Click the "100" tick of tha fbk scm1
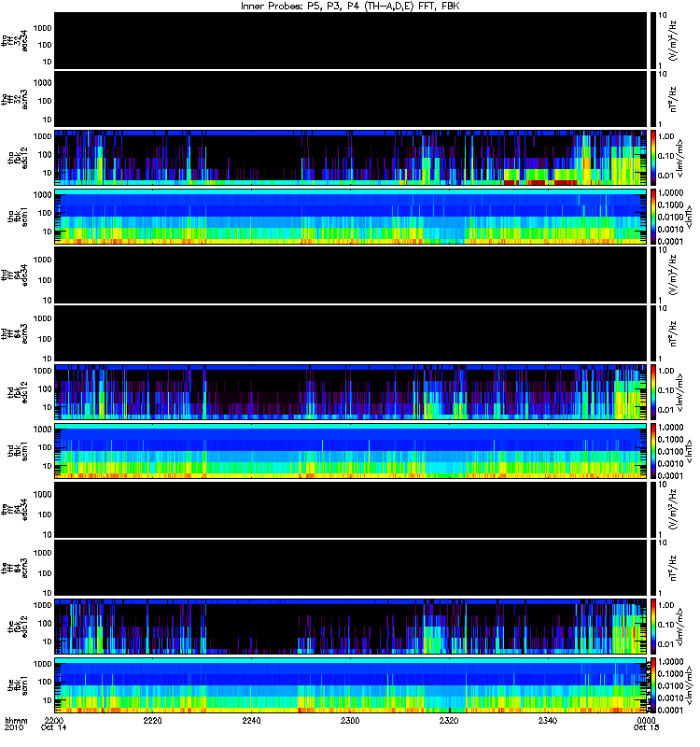 [45, 213]
